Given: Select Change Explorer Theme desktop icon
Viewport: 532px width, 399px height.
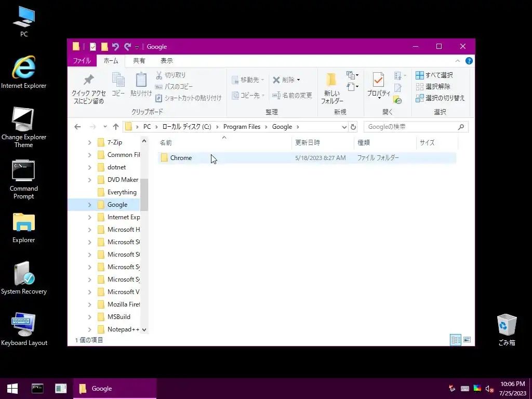Looking at the screenshot, I should tap(24, 127).
